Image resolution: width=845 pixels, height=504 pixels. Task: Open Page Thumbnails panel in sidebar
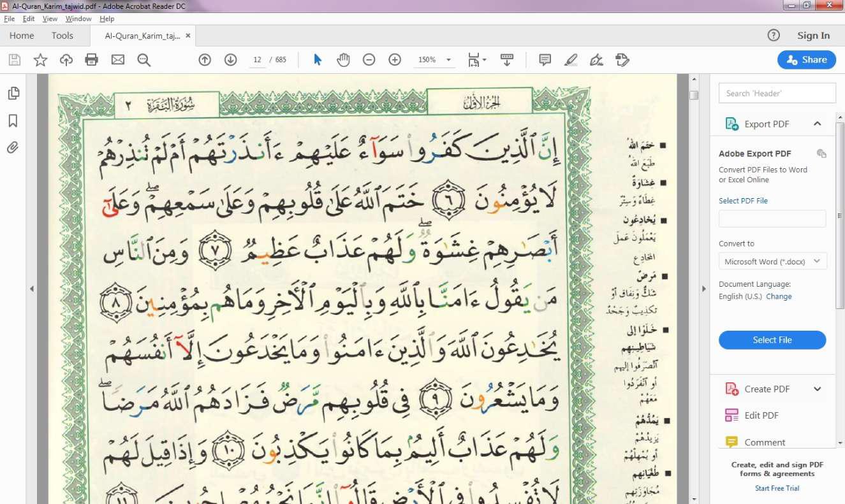(13, 94)
